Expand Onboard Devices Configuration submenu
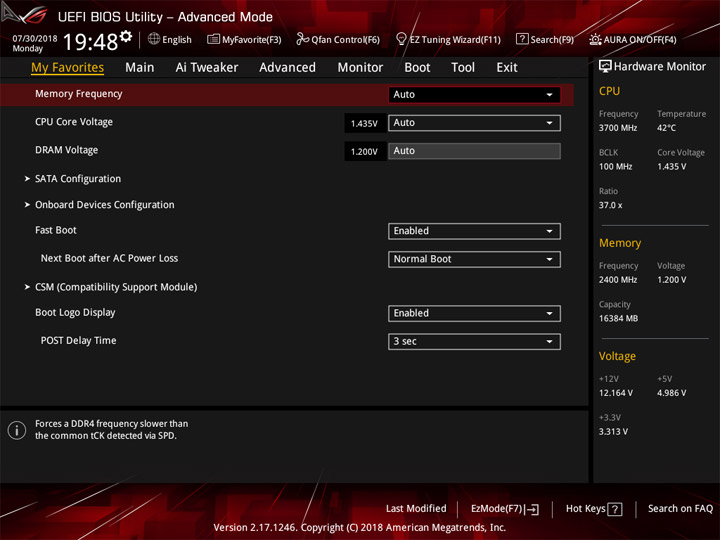Screen dimensions: 720x540 (x=104, y=205)
